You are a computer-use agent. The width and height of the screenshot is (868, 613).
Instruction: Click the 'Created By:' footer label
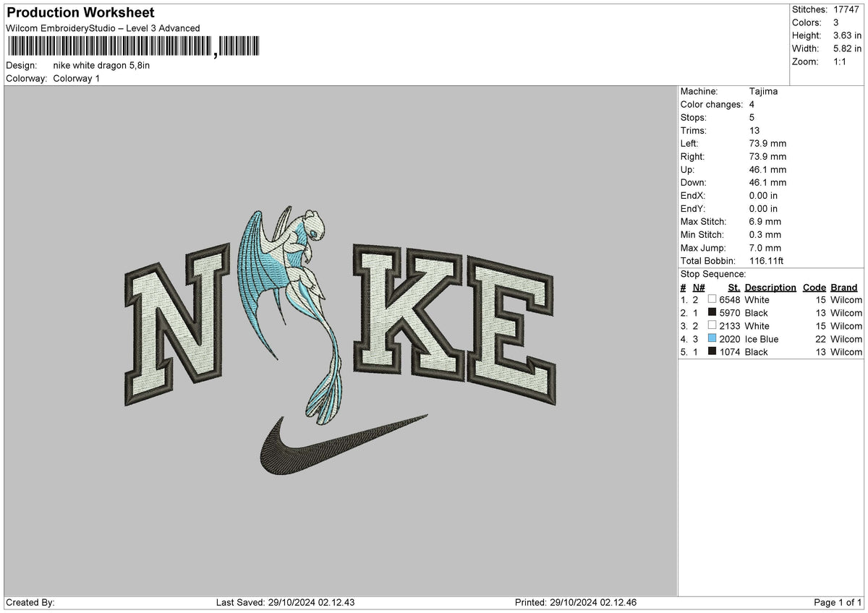click(30, 602)
